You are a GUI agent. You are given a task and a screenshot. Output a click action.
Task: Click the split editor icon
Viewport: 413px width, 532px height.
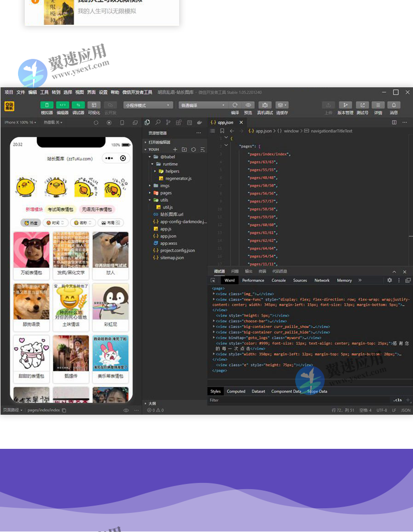coord(394,122)
